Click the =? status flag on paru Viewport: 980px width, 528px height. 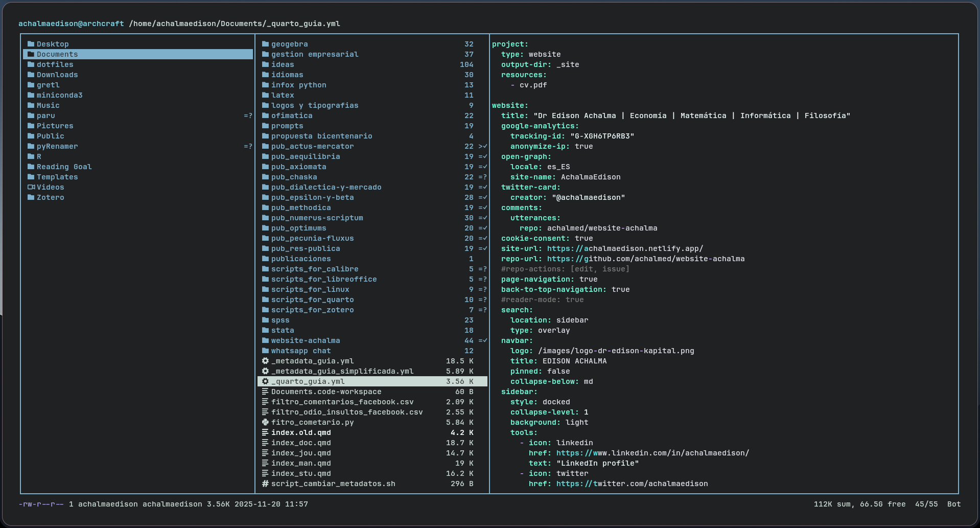(248, 116)
